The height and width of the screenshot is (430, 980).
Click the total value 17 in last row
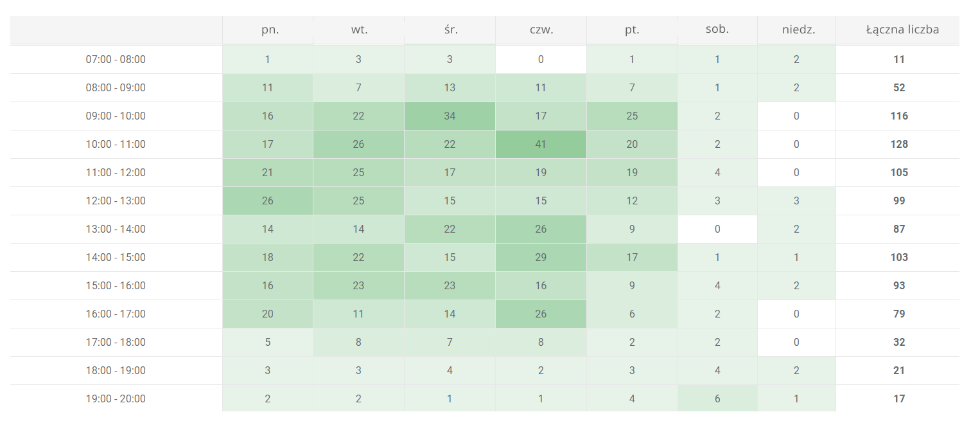[x=899, y=399]
